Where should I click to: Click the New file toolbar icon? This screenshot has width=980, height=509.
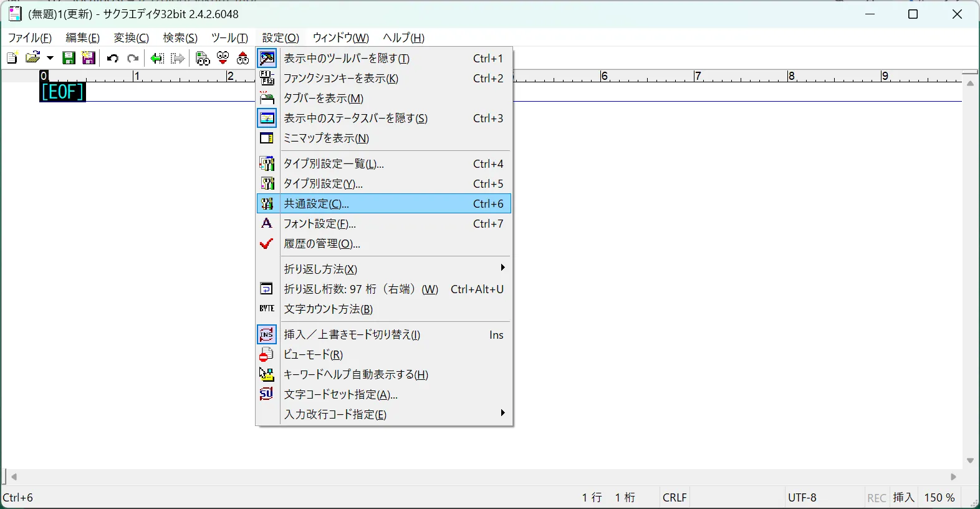pyautogui.click(x=11, y=58)
